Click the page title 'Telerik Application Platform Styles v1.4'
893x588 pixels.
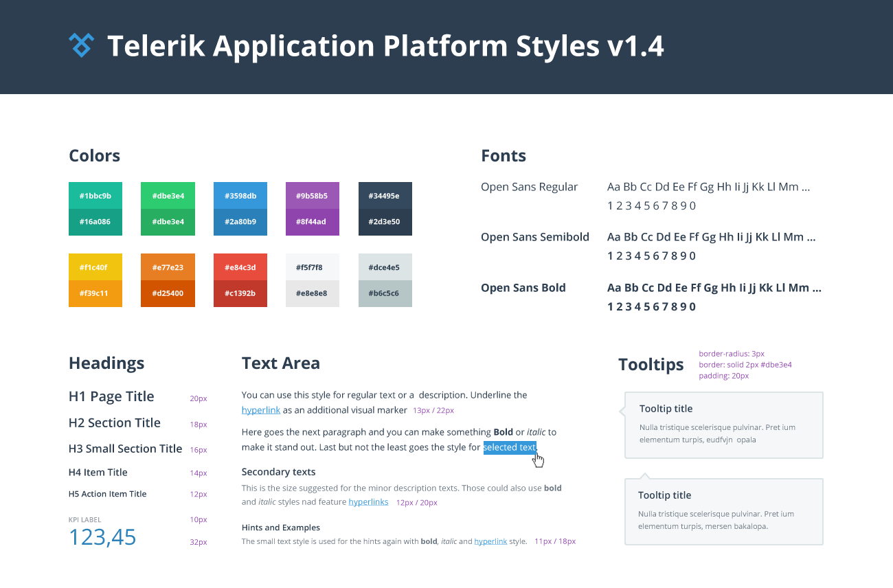pyautogui.click(x=385, y=46)
